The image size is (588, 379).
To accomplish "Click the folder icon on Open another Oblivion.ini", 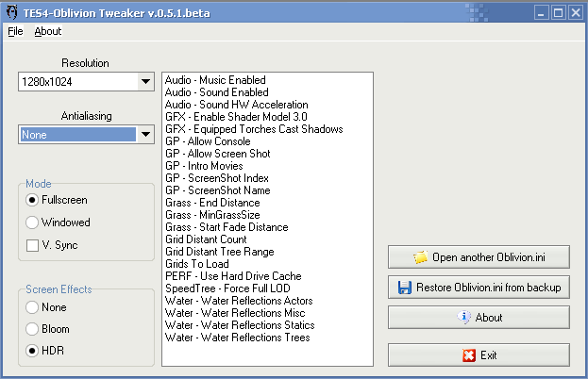I will 420,257.
